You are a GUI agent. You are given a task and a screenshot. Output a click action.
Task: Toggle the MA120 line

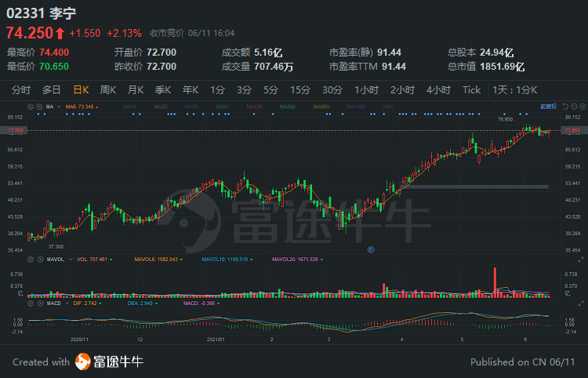tap(255, 107)
